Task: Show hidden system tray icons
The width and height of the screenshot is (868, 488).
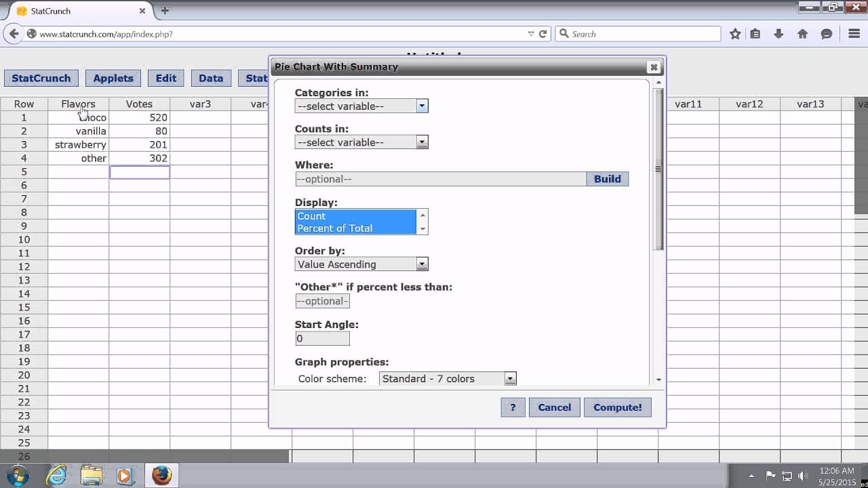Action: click(751, 476)
